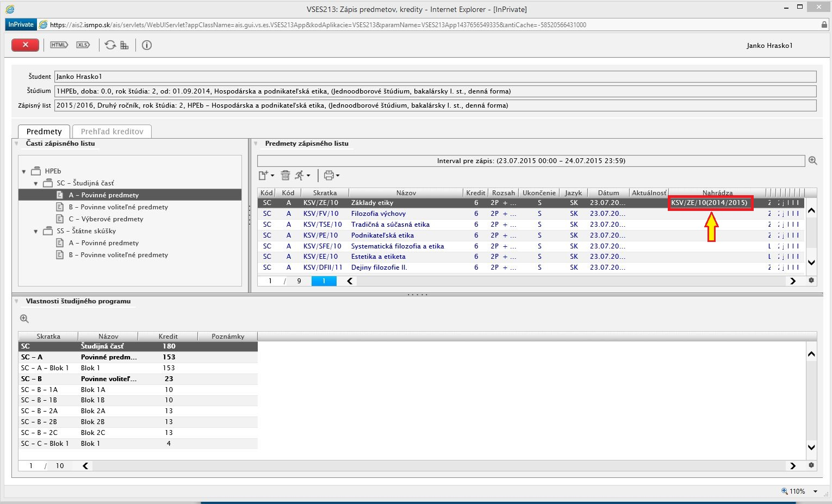Click the Internet Explorer icon in title bar

[x=9, y=9]
